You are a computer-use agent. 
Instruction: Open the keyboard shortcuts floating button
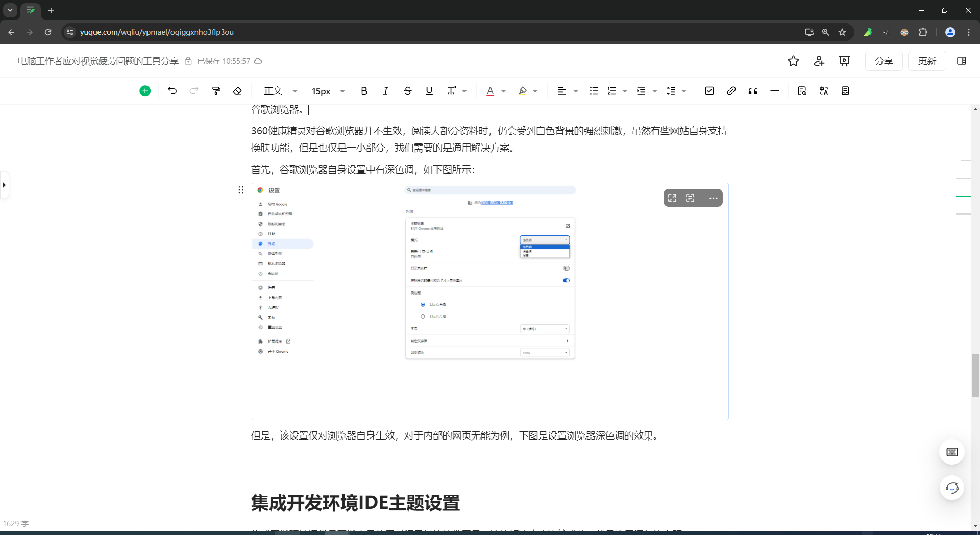(x=952, y=452)
